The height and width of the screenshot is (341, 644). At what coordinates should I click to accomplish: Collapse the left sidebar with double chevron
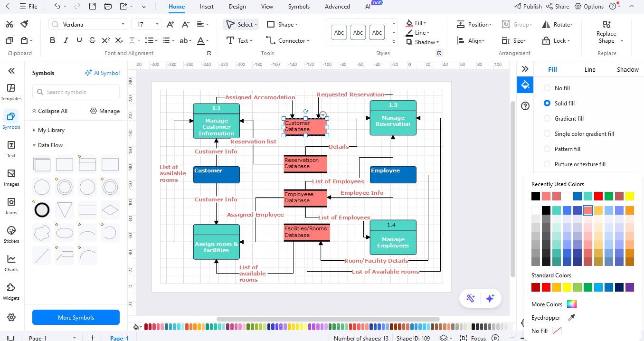pyautogui.click(x=11, y=71)
